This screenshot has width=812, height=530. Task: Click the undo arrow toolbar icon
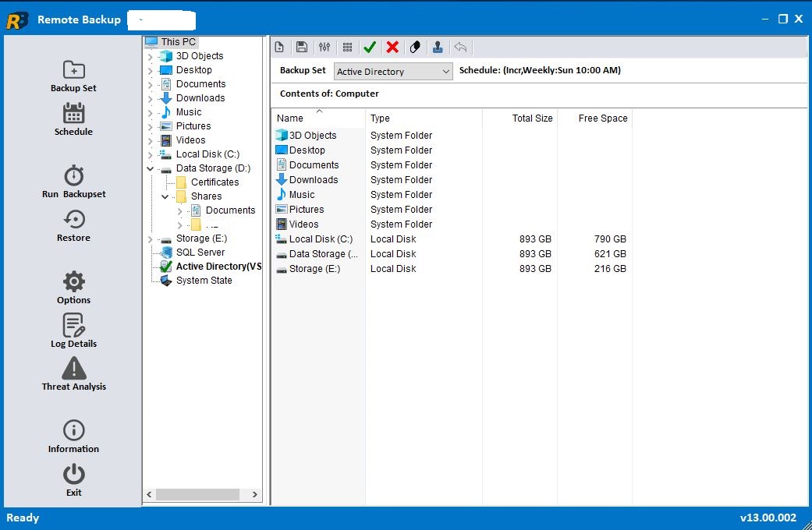460,47
